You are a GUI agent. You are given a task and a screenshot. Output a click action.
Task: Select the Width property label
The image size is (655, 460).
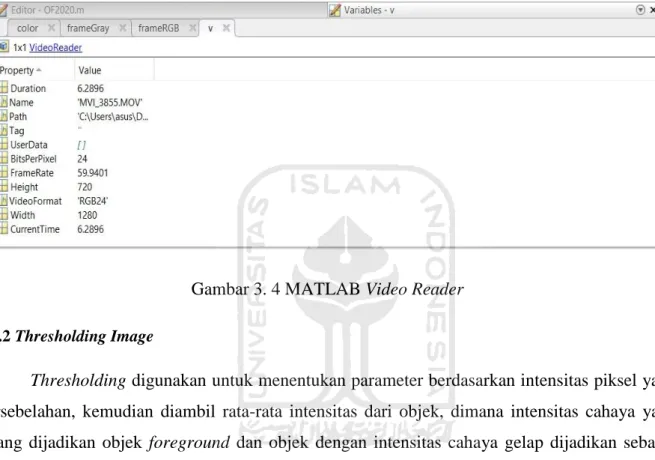click(23, 215)
